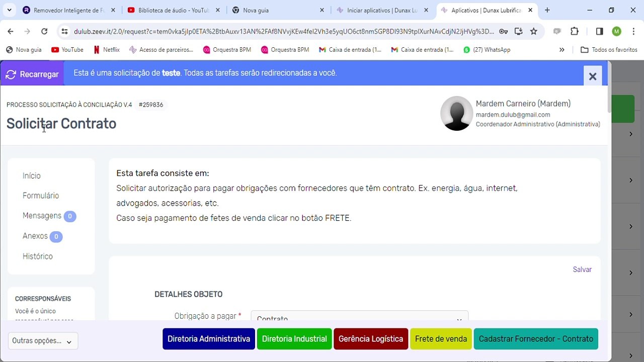Image resolution: width=644 pixels, height=362 pixels.
Task: Open the Mensagens sidebar section
Action: point(42,216)
